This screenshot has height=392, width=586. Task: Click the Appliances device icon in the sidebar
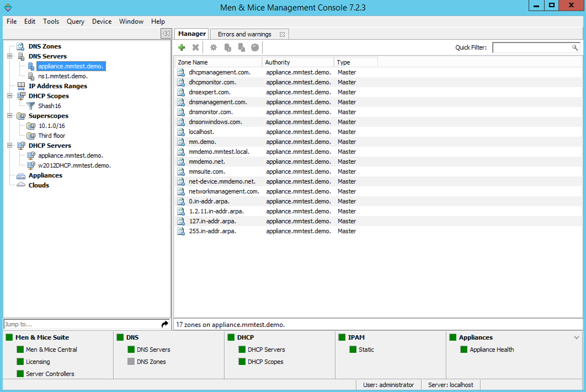(20, 175)
